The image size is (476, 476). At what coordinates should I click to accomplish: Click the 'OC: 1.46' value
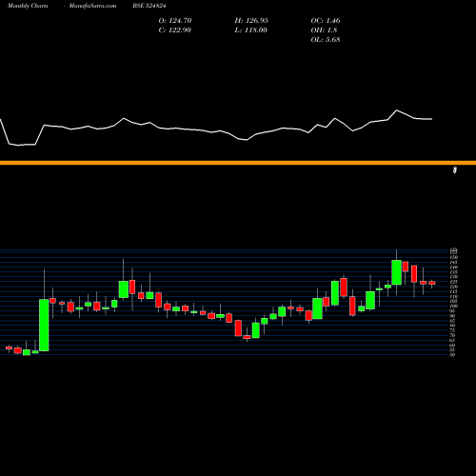(326, 21)
